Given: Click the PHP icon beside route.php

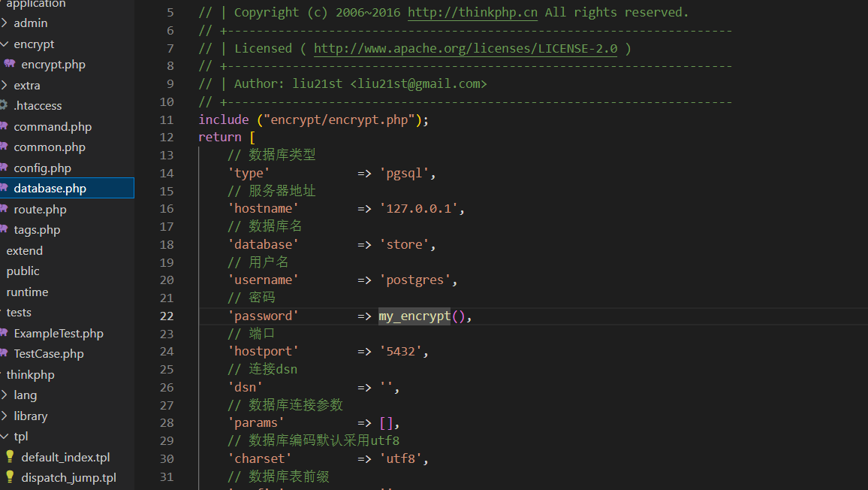Looking at the screenshot, I should click(3, 208).
